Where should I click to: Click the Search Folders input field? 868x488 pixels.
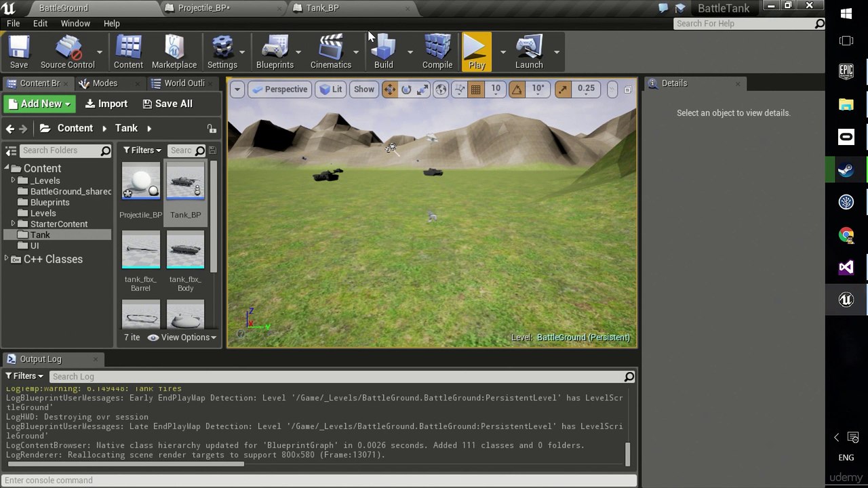click(x=66, y=150)
